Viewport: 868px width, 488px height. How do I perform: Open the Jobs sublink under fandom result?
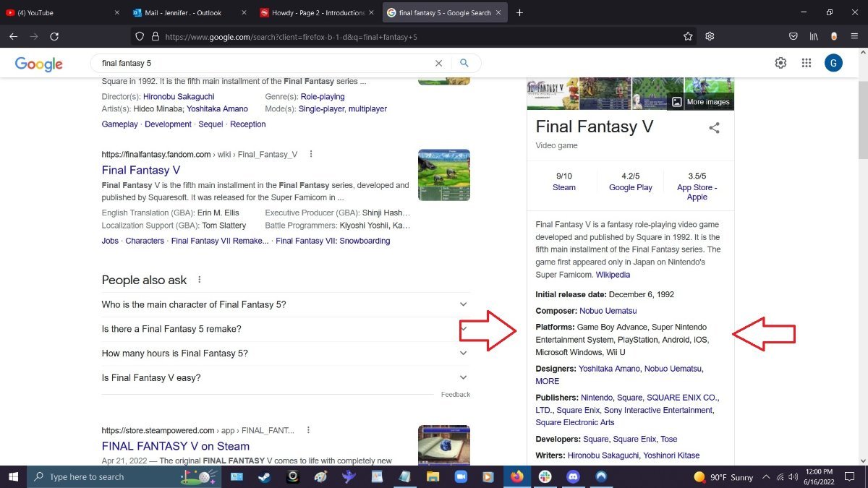pyautogui.click(x=110, y=241)
